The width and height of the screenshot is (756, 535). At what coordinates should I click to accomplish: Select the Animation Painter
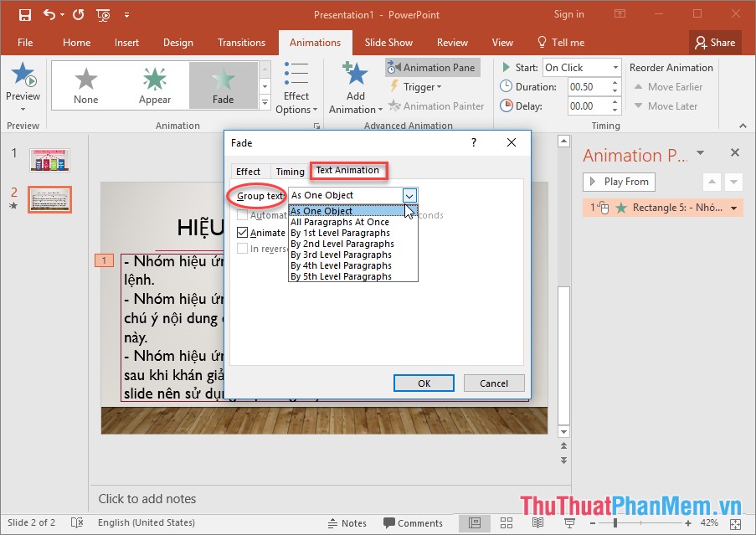(436, 105)
